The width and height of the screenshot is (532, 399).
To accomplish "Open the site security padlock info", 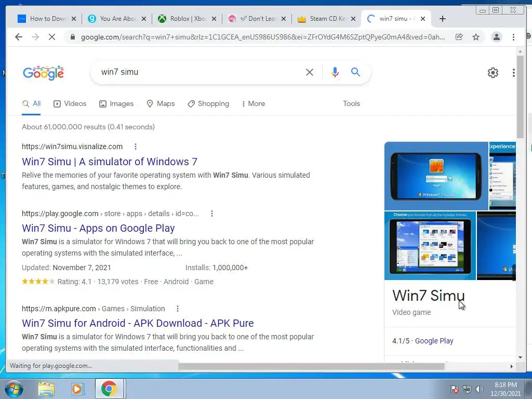I will click(x=72, y=37).
